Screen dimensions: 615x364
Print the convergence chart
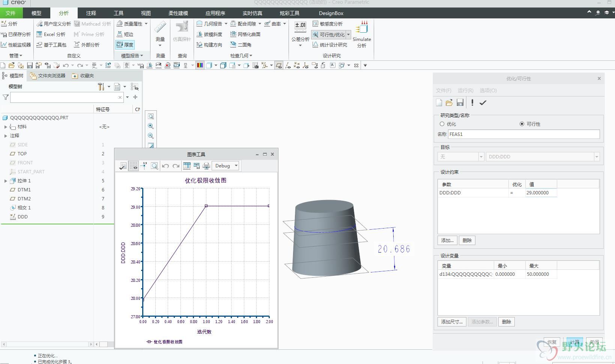(206, 166)
